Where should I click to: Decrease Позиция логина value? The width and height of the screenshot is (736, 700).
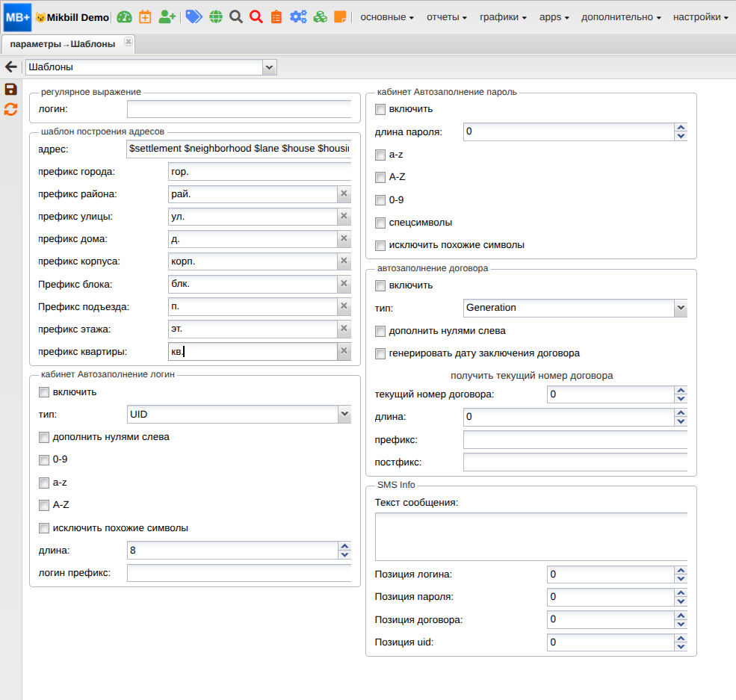[681, 579]
